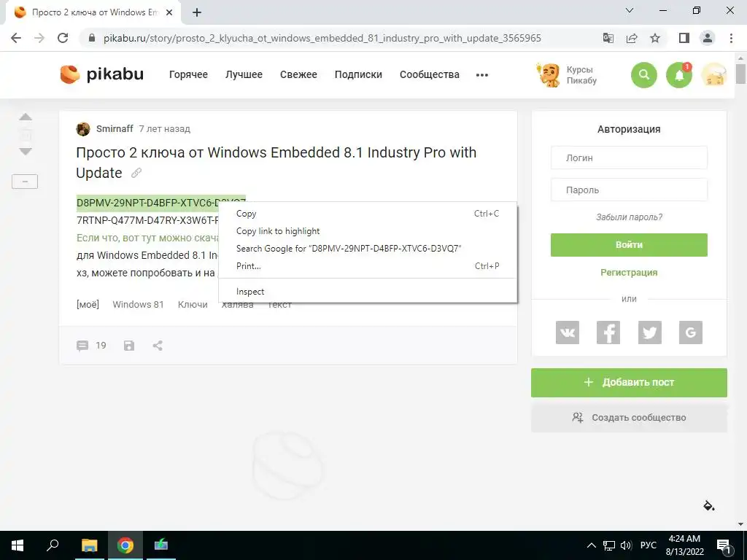The image size is (747, 560).
Task: Choose Inspect in context menu
Action: [x=368, y=292]
